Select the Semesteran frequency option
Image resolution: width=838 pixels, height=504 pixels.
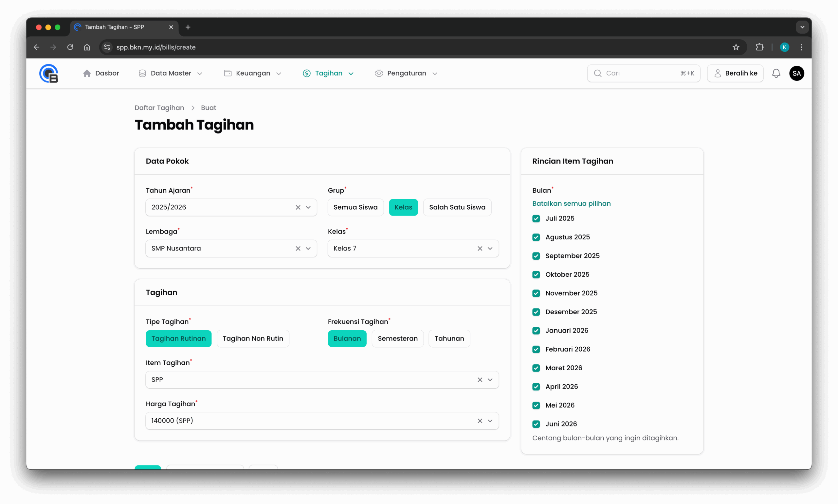397,338
